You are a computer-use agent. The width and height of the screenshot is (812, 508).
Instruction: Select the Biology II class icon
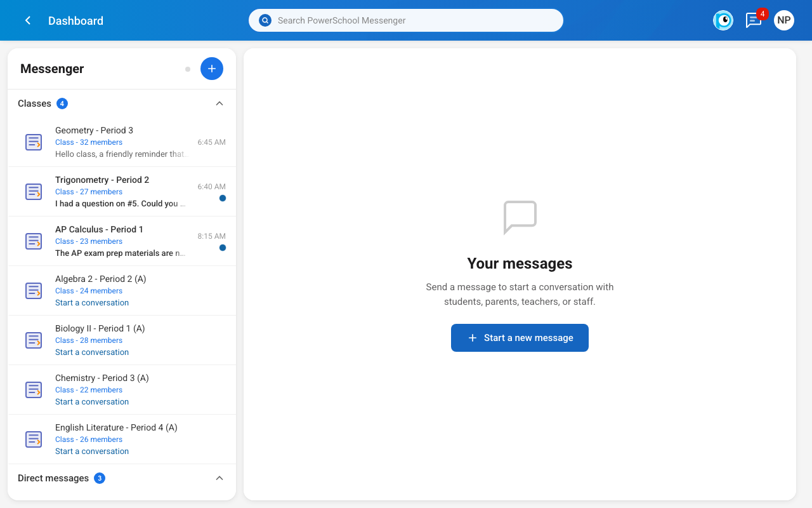[x=34, y=340]
